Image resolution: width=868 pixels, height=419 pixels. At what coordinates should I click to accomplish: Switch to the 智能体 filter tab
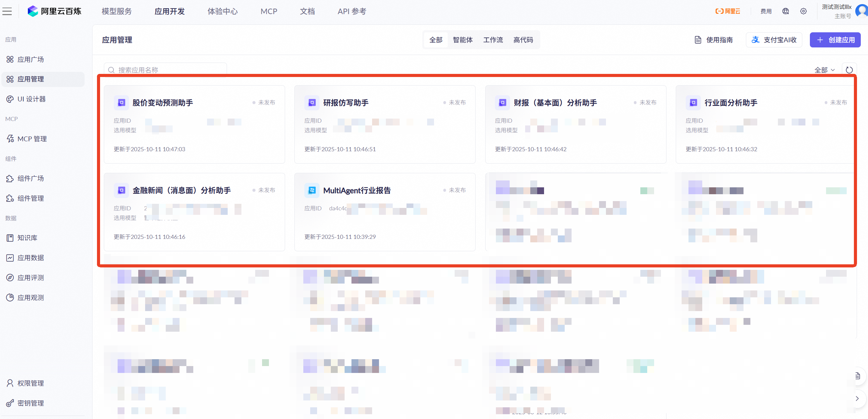pos(463,40)
